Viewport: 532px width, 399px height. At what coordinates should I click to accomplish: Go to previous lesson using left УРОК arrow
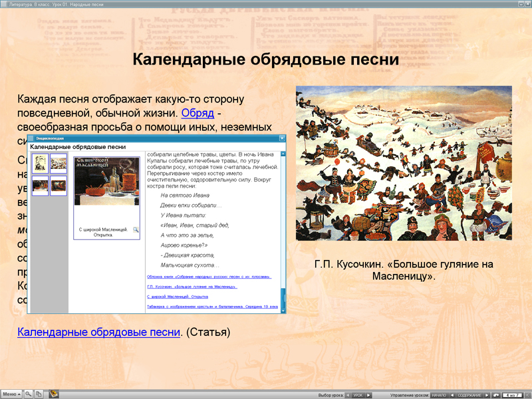pyautogui.click(x=346, y=394)
